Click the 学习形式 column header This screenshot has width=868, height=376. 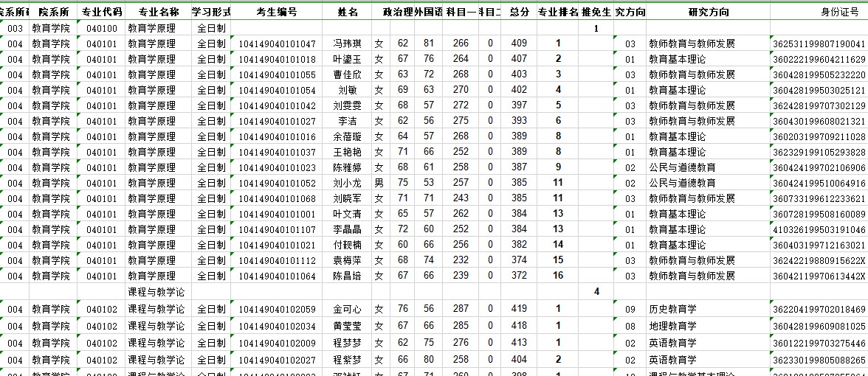(x=211, y=13)
